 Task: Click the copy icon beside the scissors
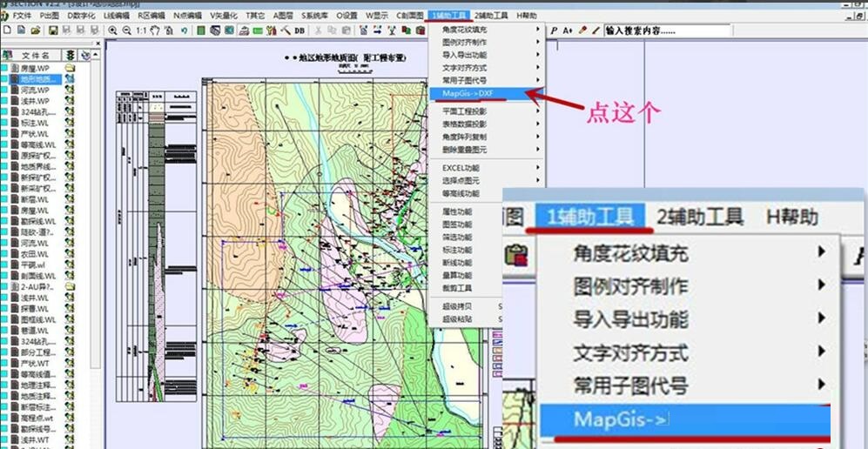tap(333, 30)
